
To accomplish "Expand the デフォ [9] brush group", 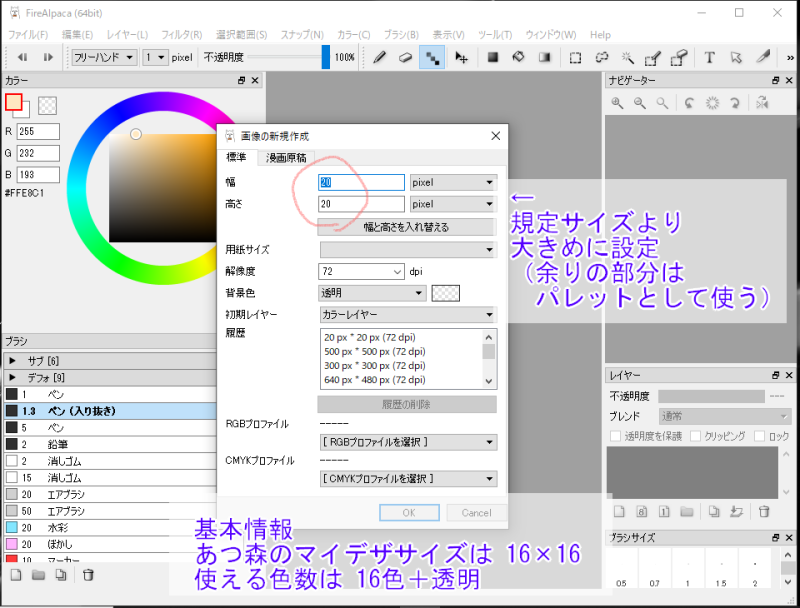I will click(13, 378).
